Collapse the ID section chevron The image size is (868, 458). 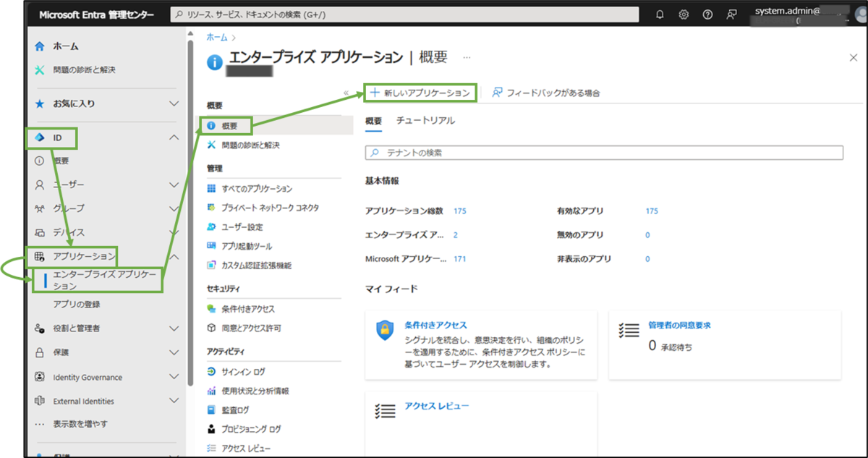point(174,137)
